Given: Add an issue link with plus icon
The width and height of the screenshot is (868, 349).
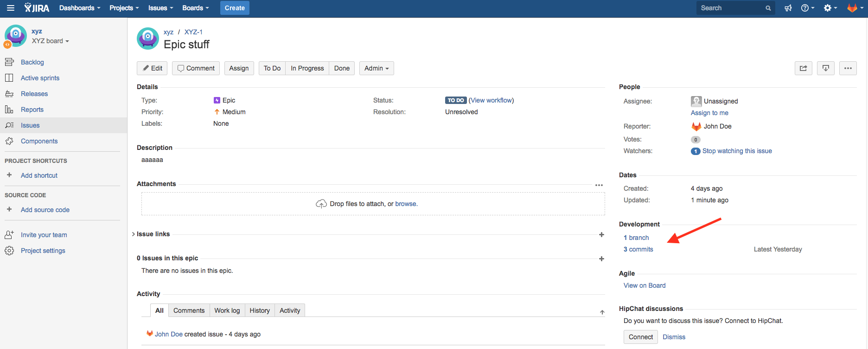Looking at the screenshot, I should 601,234.
